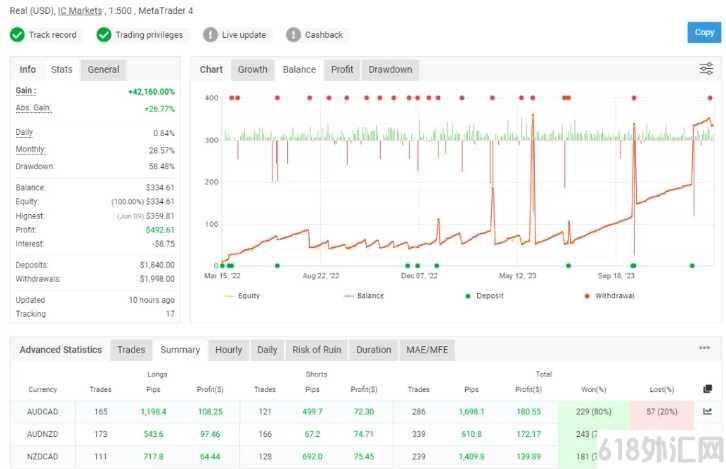Viewport: 726px width, 469px height.
Task: Open chart settings sliders icon
Action: (706, 69)
